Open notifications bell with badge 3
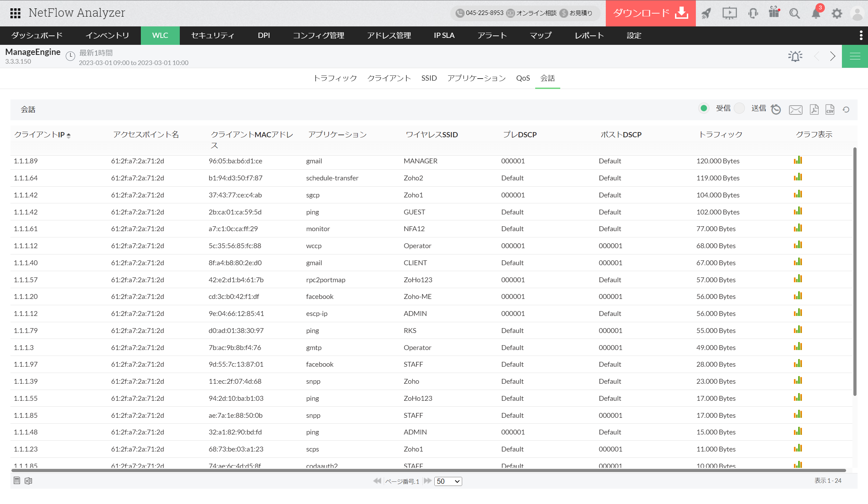 [x=816, y=13]
